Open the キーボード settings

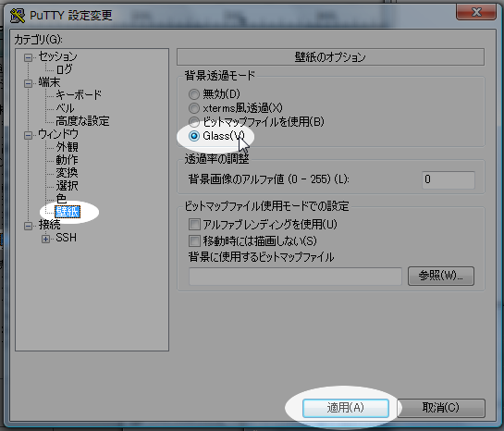point(79,95)
